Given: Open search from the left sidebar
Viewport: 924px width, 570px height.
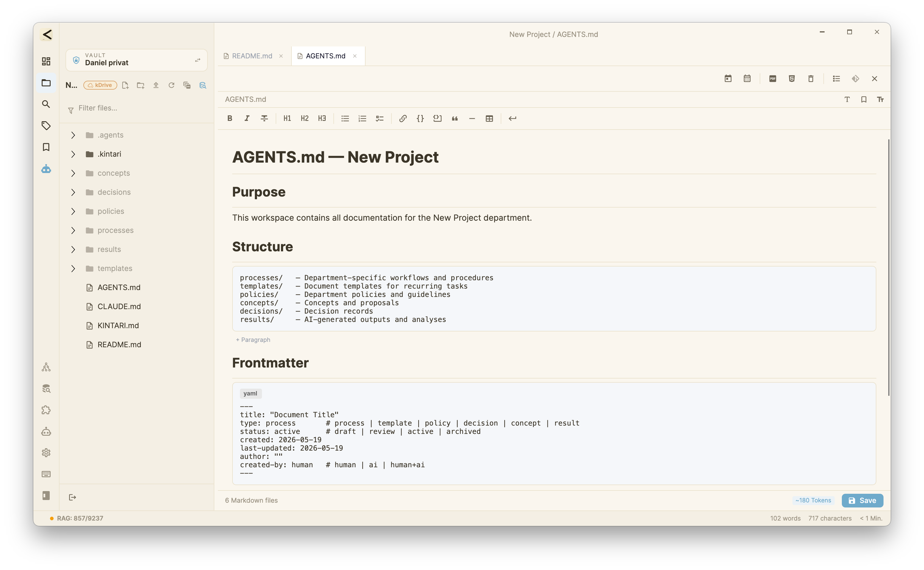Looking at the screenshot, I should click(46, 104).
